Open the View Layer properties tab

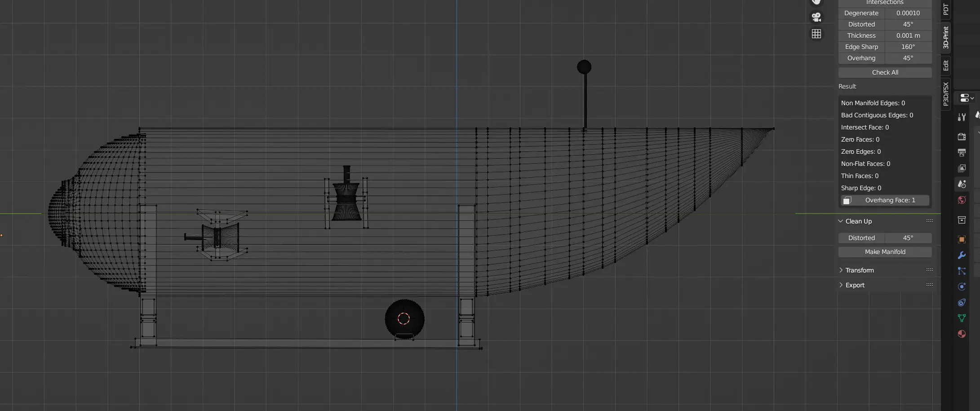click(962, 168)
